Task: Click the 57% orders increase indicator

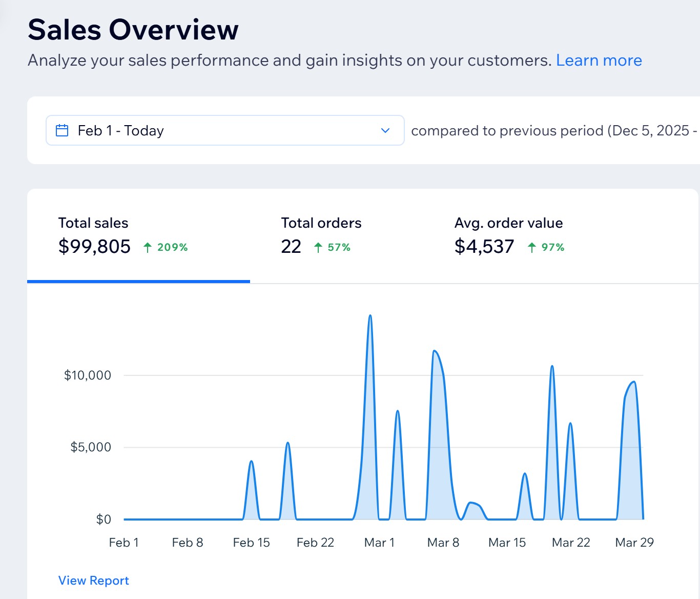Action: click(x=339, y=247)
